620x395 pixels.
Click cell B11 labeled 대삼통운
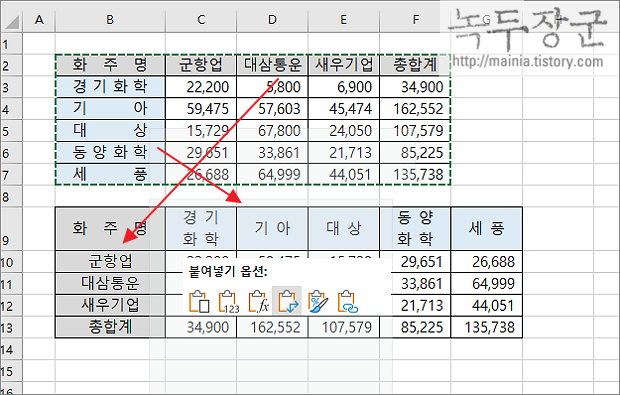coord(110,283)
